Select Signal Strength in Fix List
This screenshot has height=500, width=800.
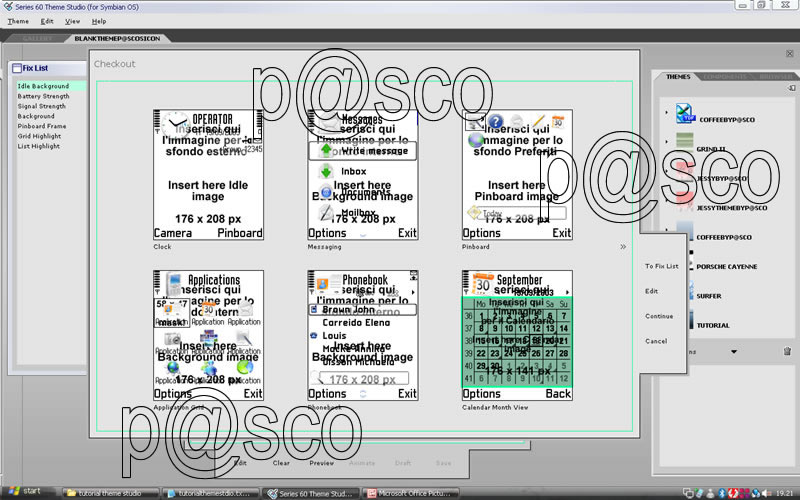pos(42,106)
